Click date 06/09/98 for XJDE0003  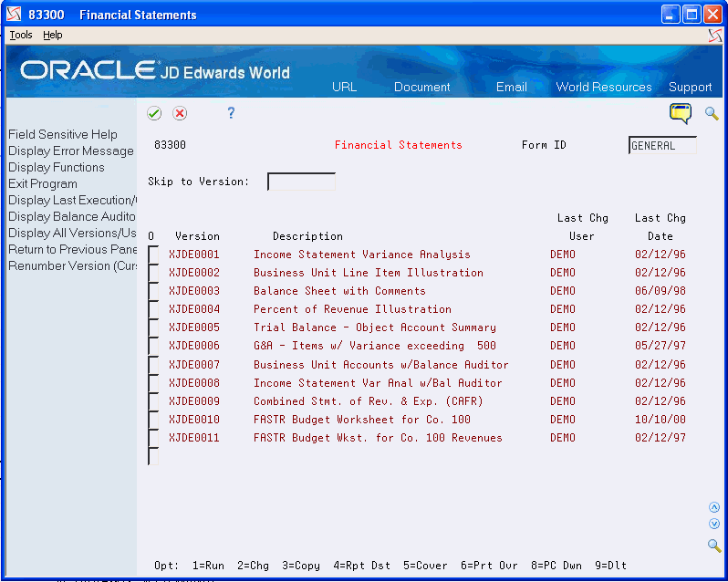pos(660,291)
